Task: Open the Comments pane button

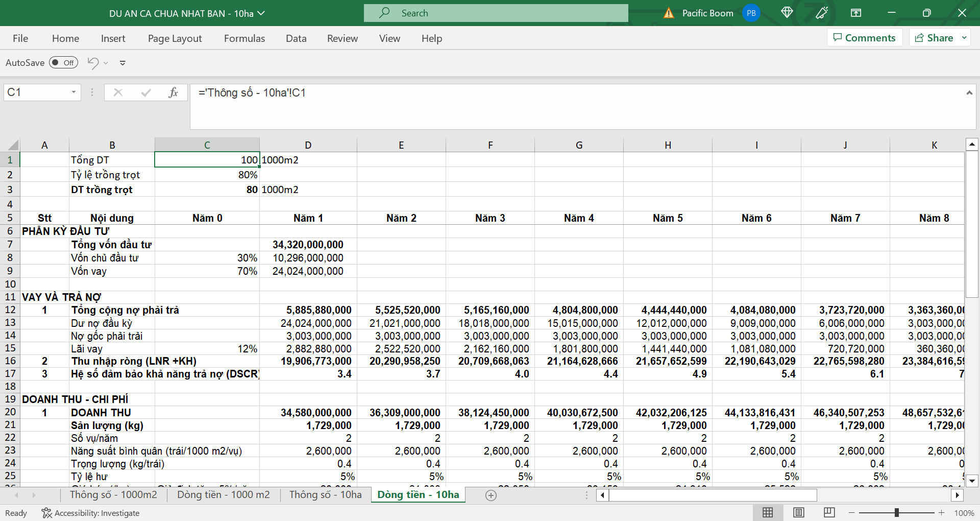Action: 865,38
